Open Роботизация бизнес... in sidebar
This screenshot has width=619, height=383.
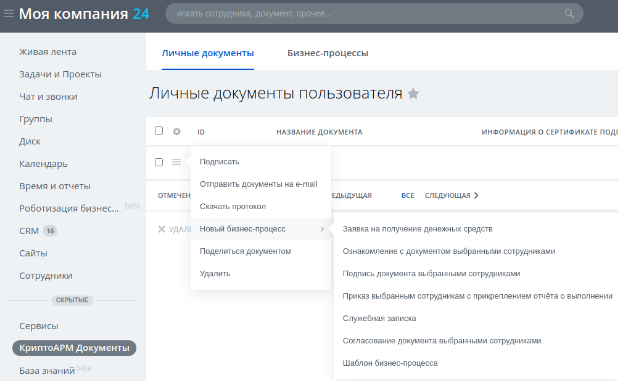69,208
